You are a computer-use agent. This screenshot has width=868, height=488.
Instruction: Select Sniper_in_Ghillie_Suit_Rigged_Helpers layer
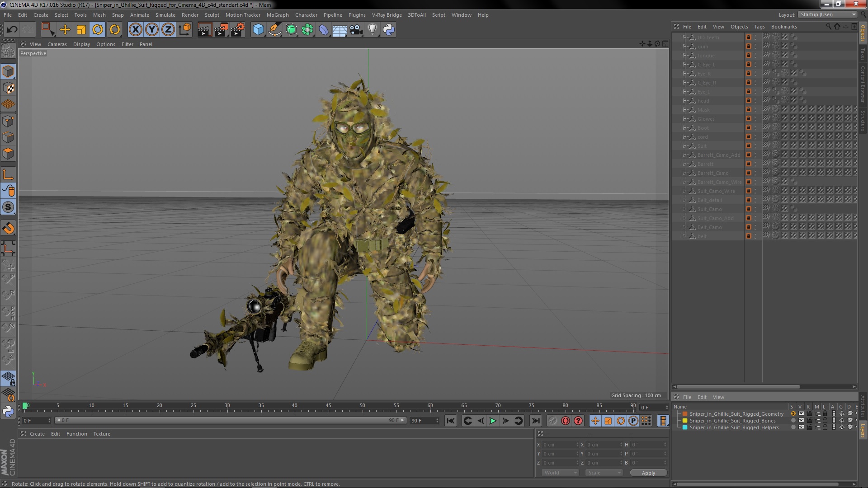(x=734, y=427)
